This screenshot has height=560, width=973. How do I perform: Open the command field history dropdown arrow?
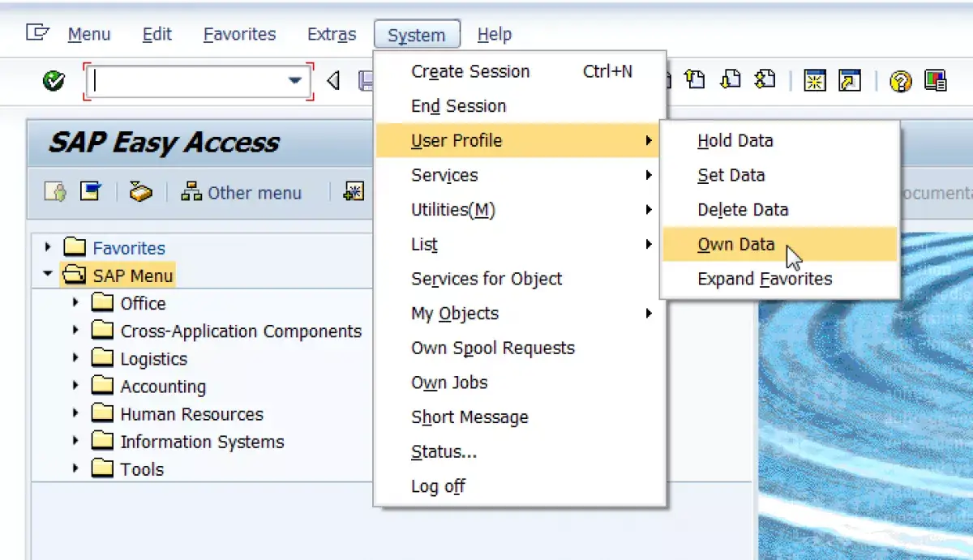(x=294, y=81)
